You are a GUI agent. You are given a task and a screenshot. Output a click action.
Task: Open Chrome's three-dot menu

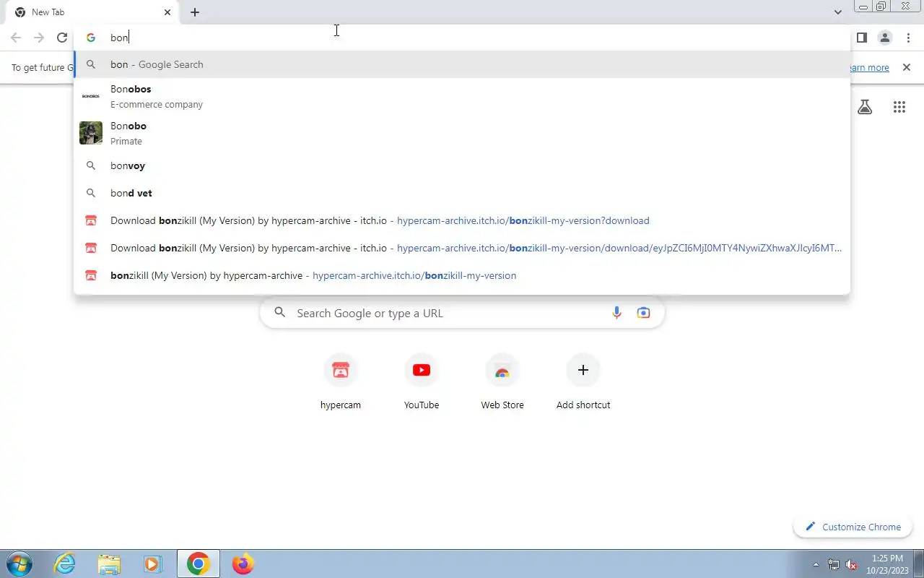click(908, 38)
